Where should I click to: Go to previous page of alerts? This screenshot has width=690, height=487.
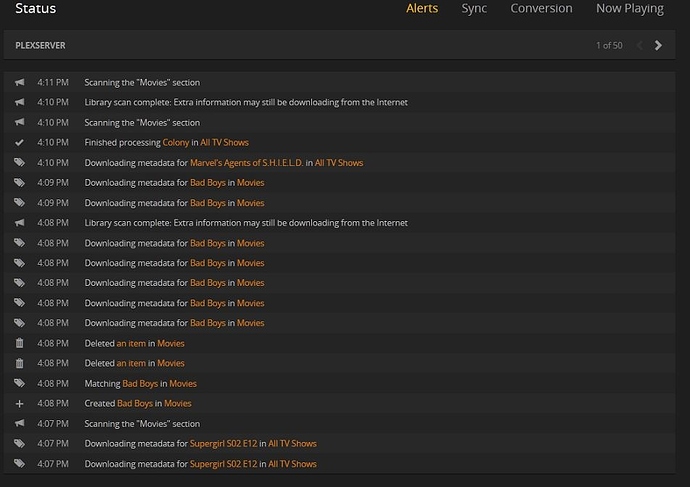(x=641, y=45)
